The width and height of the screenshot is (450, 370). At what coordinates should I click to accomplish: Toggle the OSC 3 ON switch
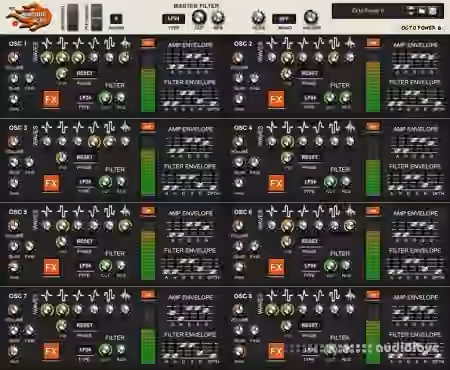click(x=148, y=127)
